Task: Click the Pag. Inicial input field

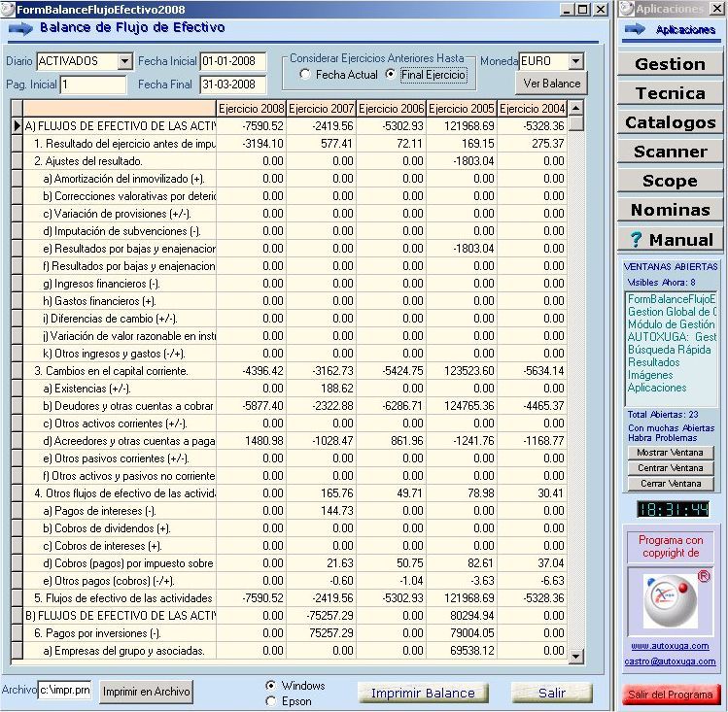Action: click(93, 85)
